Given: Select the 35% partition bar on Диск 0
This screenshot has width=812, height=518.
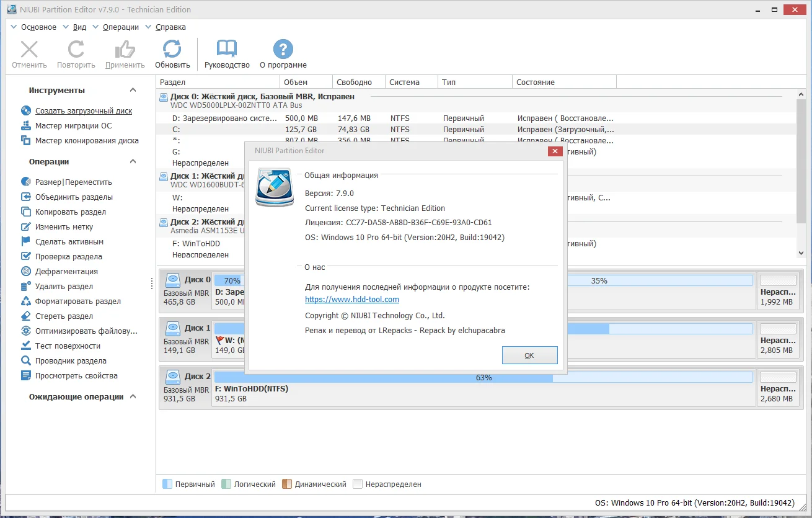Looking at the screenshot, I should click(660, 280).
